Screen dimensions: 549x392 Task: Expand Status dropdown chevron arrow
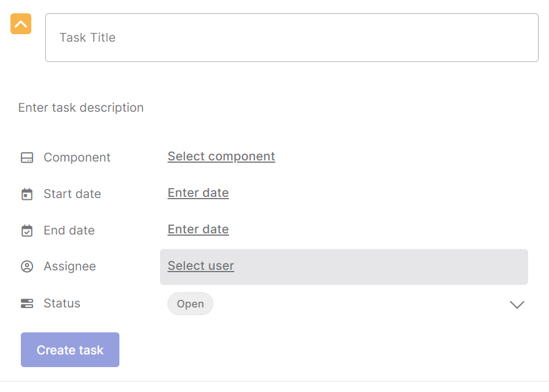click(517, 305)
